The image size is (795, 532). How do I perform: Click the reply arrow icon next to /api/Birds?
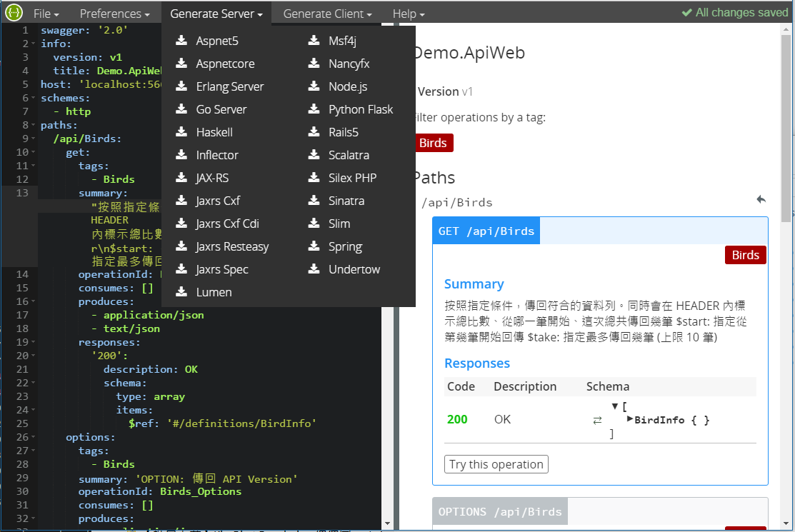click(761, 200)
